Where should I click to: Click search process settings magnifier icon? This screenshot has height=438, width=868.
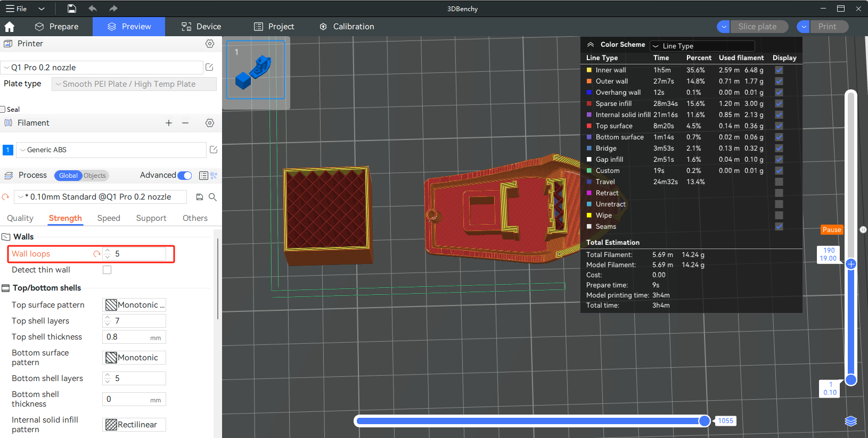212,197
